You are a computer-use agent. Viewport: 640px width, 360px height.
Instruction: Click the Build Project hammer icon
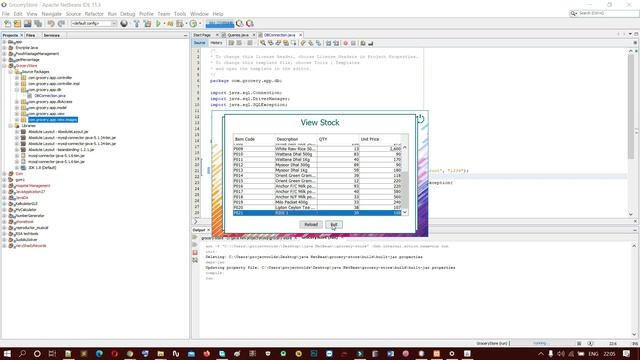click(137, 24)
